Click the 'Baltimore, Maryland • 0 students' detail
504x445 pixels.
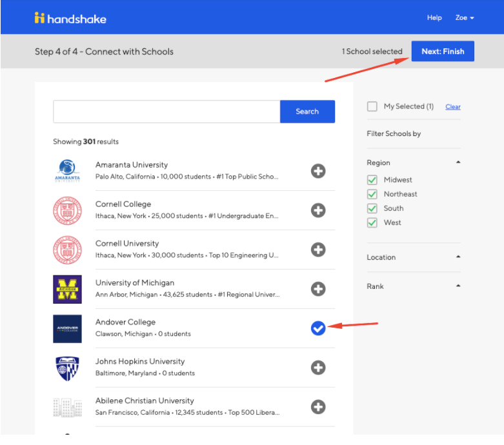coord(145,373)
